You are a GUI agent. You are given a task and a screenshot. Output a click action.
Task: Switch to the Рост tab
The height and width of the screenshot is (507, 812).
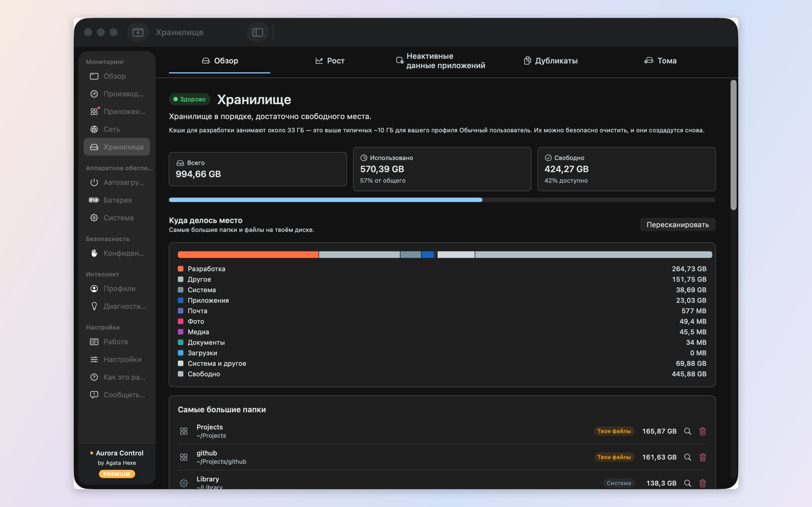(330, 61)
